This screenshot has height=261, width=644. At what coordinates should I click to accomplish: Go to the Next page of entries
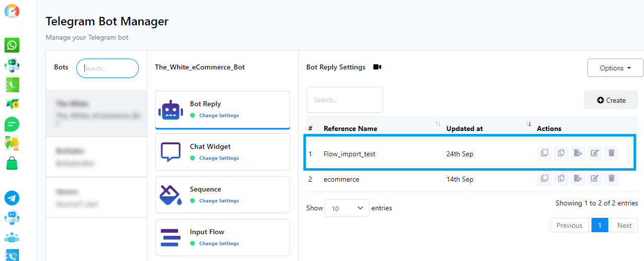(x=624, y=225)
